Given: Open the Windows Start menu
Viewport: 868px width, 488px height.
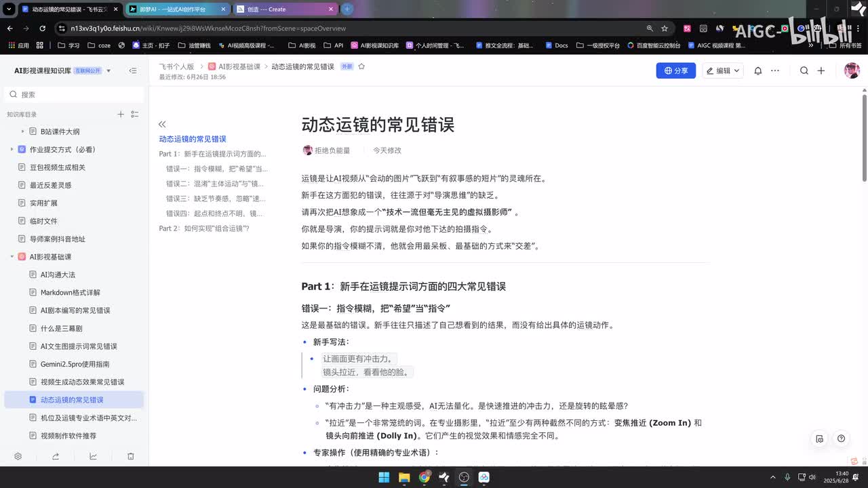Looking at the screenshot, I should tap(384, 477).
